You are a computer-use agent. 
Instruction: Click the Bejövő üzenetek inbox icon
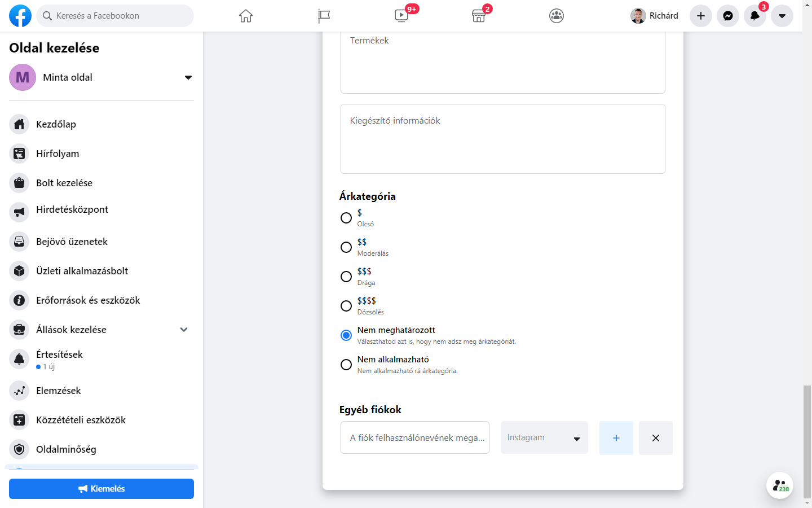click(19, 242)
